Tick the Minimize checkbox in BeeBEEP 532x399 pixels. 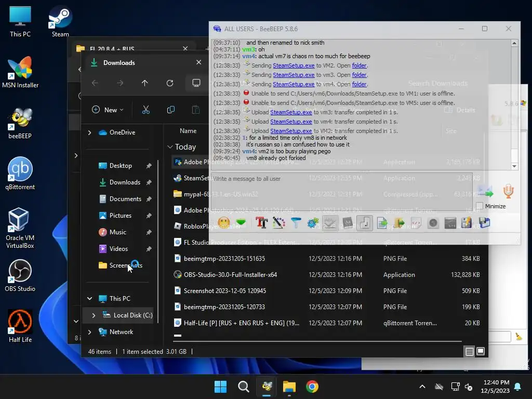(x=480, y=206)
